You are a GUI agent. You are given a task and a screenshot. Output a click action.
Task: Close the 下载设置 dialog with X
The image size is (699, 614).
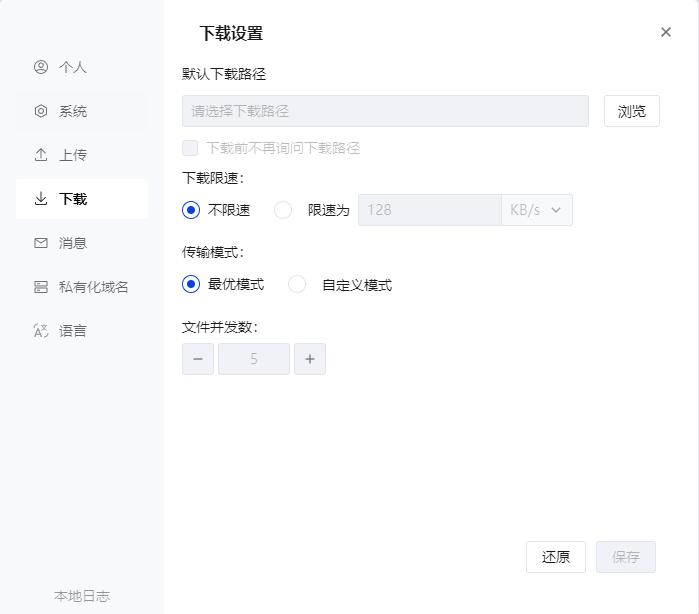[666, 32]
